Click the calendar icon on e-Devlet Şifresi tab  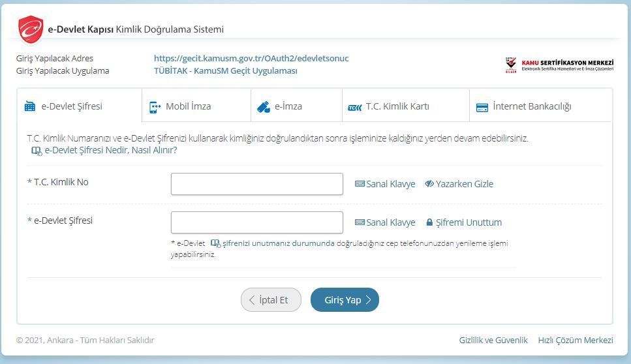click(30, 106)
